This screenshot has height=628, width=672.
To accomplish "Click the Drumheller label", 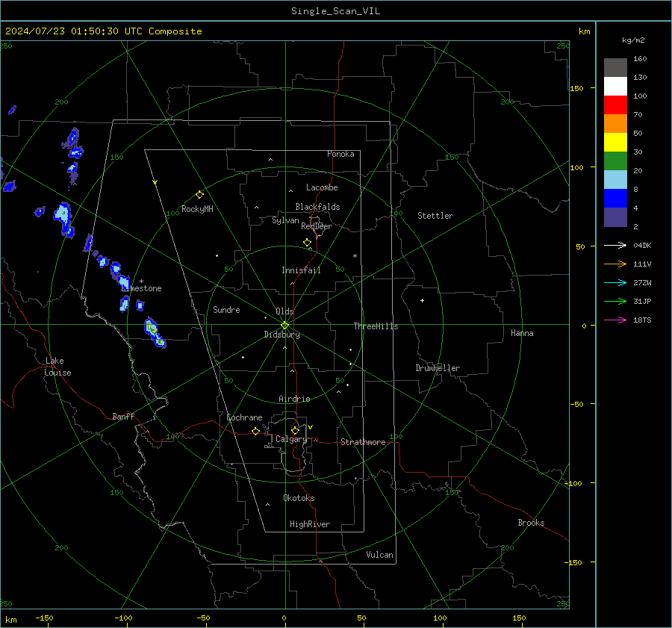I will point(438,368).
